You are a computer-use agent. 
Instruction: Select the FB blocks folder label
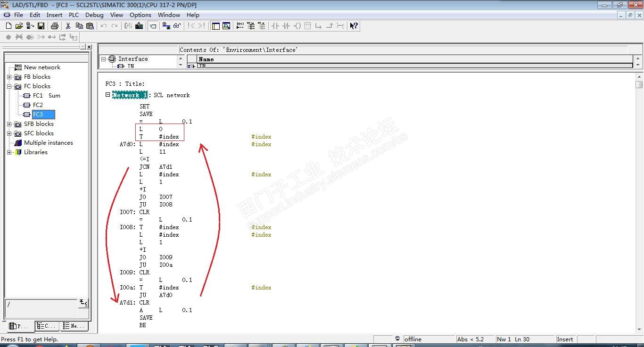point(37,77)
